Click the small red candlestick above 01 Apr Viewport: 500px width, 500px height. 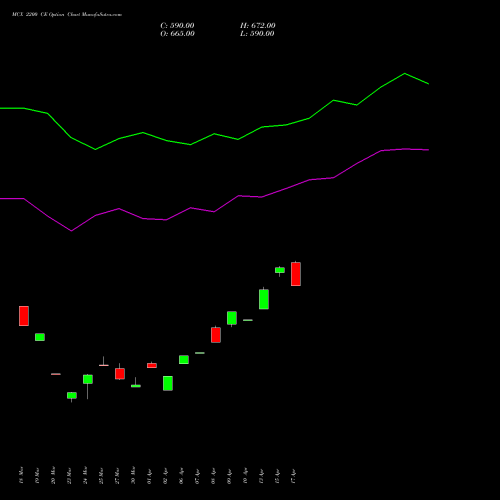coord(152,365)
